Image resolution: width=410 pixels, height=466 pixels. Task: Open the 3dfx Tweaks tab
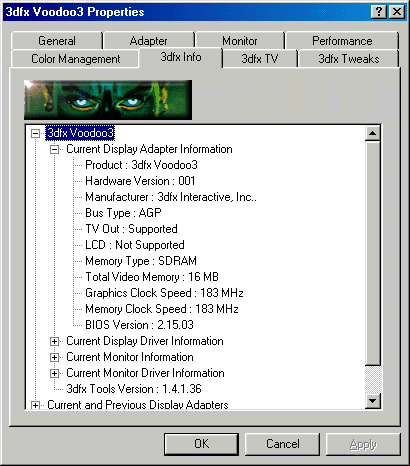[x=349, y=59]
